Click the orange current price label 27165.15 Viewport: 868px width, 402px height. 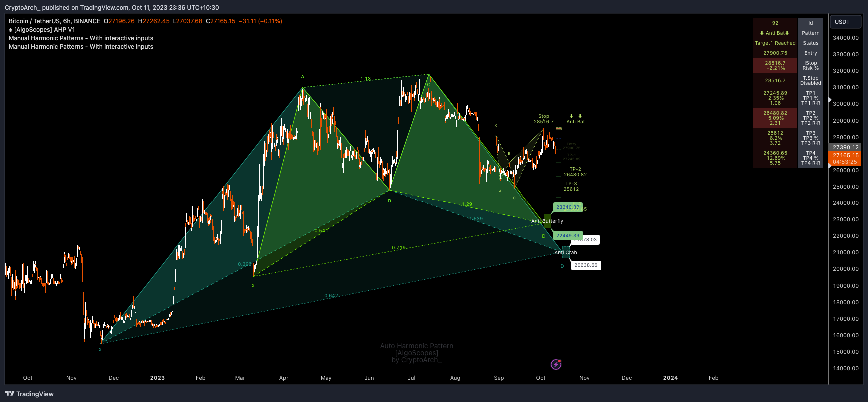pos(845,159)
